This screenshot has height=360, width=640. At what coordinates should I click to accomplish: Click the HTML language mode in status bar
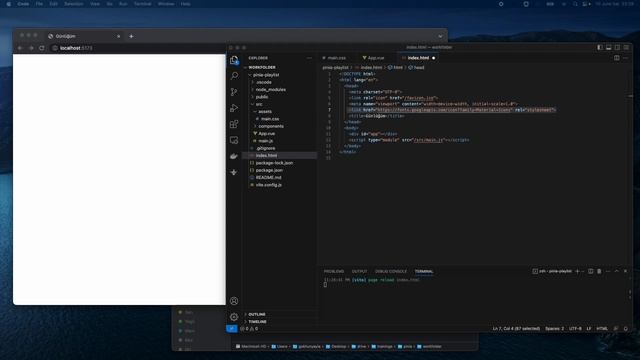[x=602, y=329]
